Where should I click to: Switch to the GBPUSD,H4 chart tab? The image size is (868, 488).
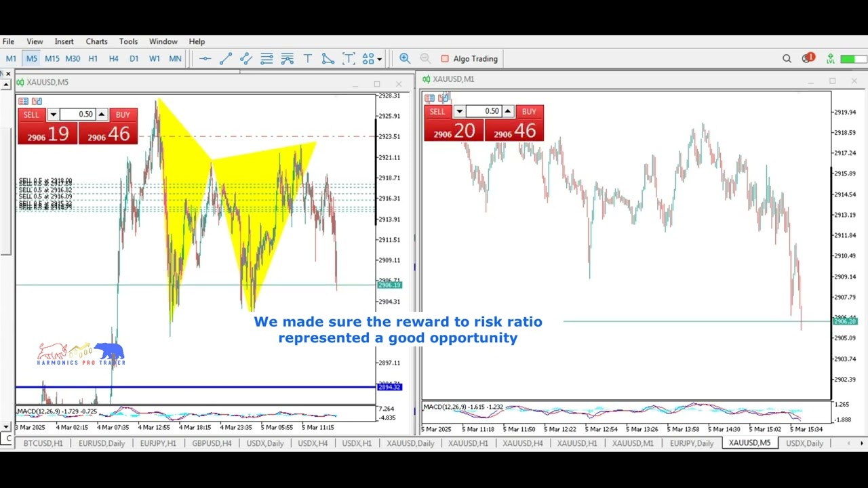(x=212, y=443)
